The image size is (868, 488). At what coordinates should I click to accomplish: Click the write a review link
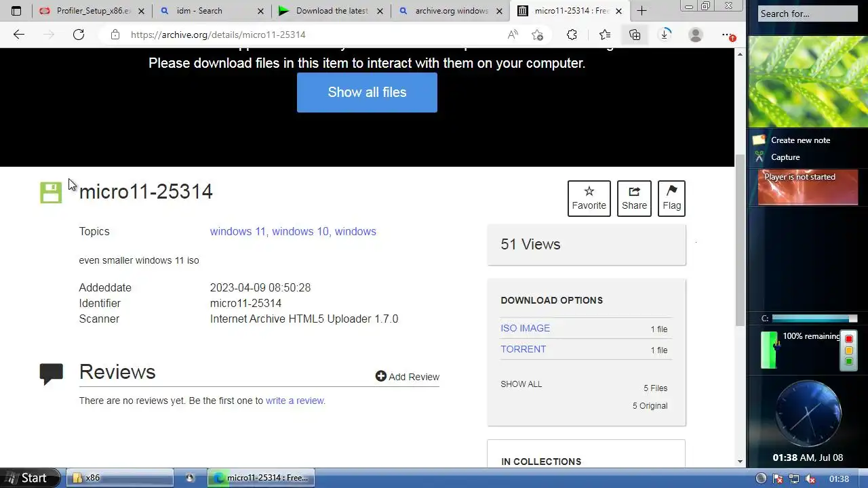[x=295, y=401]
